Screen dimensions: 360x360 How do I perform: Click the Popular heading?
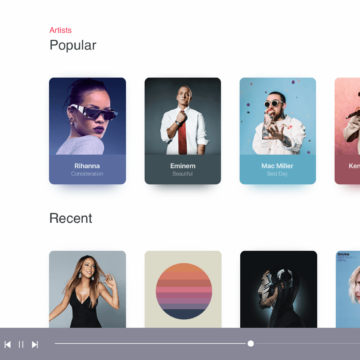[73, 45]
